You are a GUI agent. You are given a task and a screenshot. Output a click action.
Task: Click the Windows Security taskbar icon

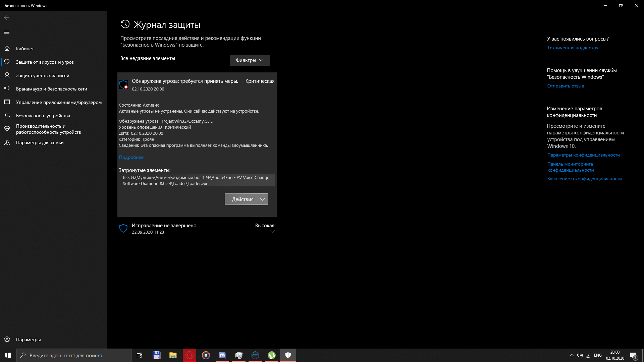point(288,355)
